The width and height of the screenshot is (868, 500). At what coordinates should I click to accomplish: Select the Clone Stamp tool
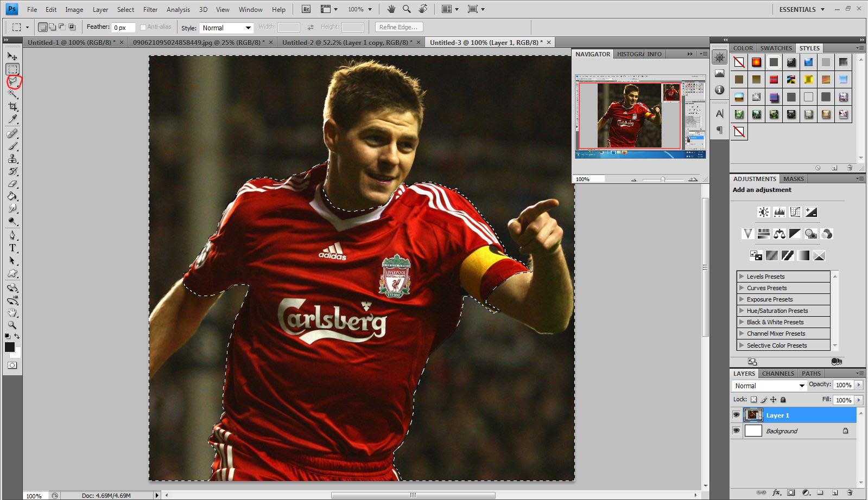coord(12,158)
